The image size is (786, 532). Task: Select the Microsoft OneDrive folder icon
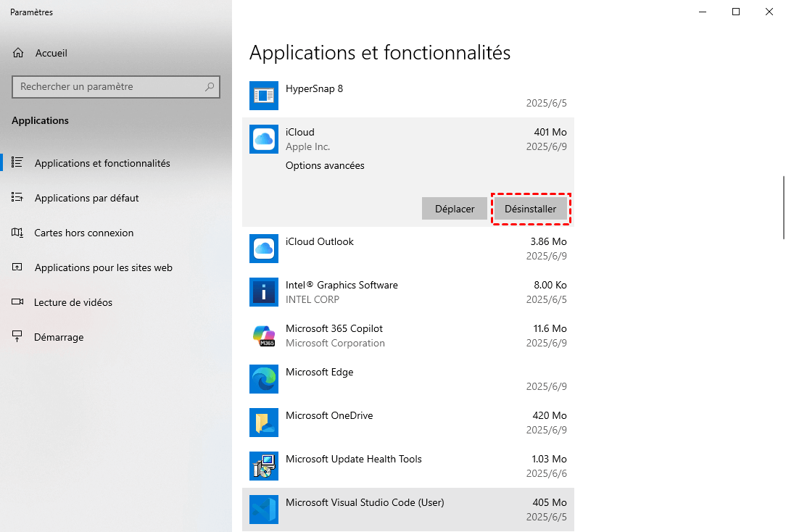[263, 423]
